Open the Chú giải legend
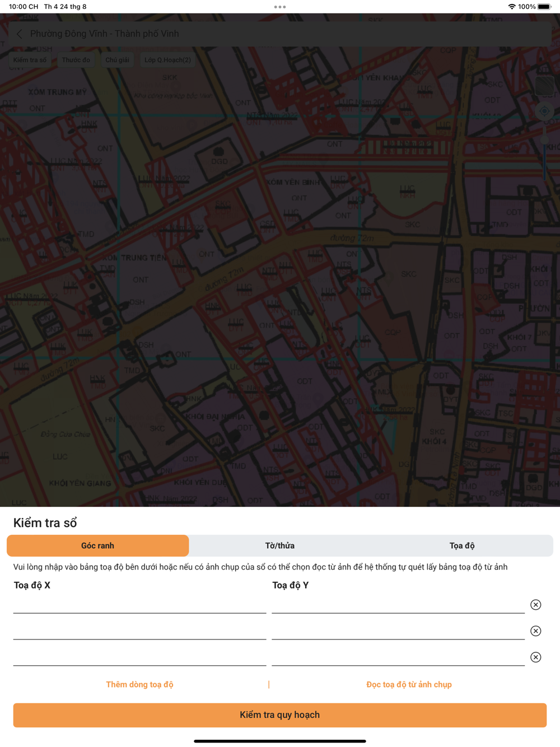Image resolution: width=560 pixels, height=747 pixels. point(117,60)
